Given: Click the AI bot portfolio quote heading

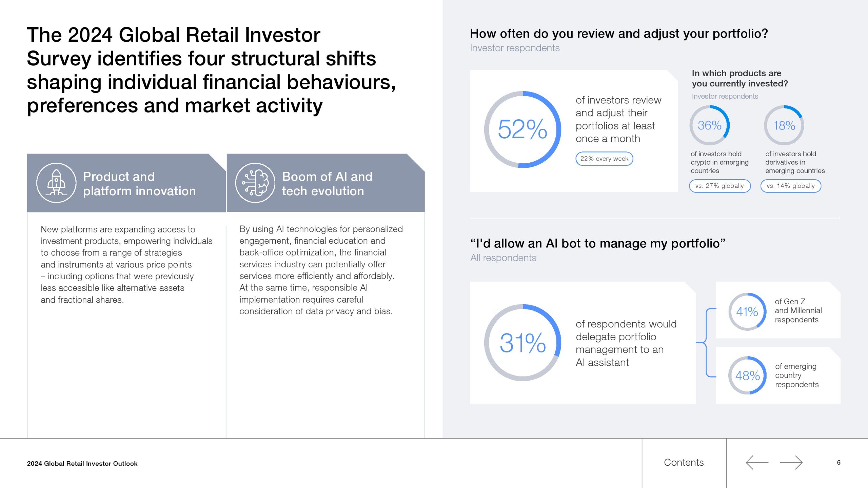Looking at the screenshot, I should 597,243.
